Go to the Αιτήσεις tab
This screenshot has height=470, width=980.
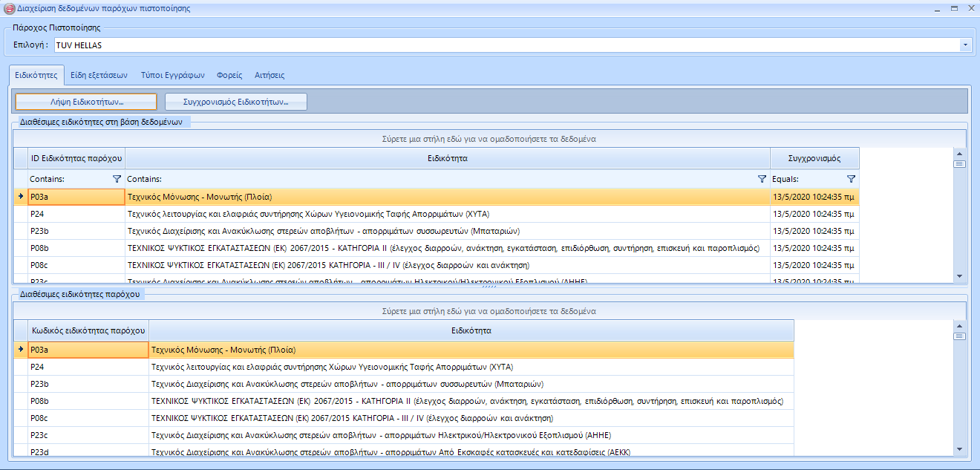269,75
